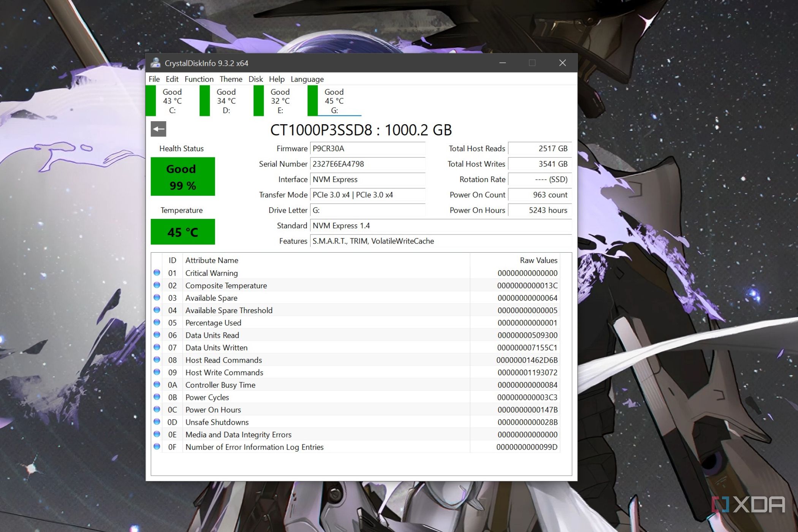Switch to disk E: tab at 32 °C
Viewport: 798px width, 532px height.
click(x=280, y=101)
